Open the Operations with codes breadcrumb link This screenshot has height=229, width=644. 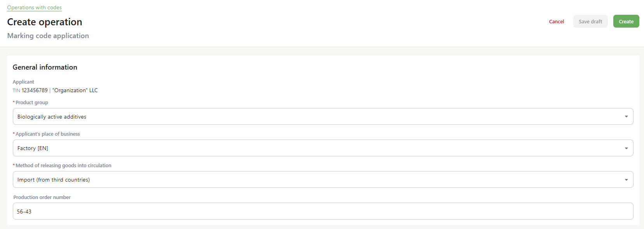point(34,7)
